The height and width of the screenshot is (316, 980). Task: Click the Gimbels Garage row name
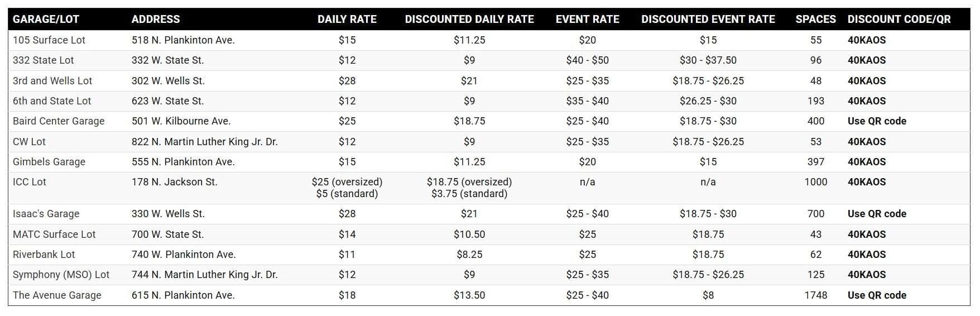(x=49, y=162)
